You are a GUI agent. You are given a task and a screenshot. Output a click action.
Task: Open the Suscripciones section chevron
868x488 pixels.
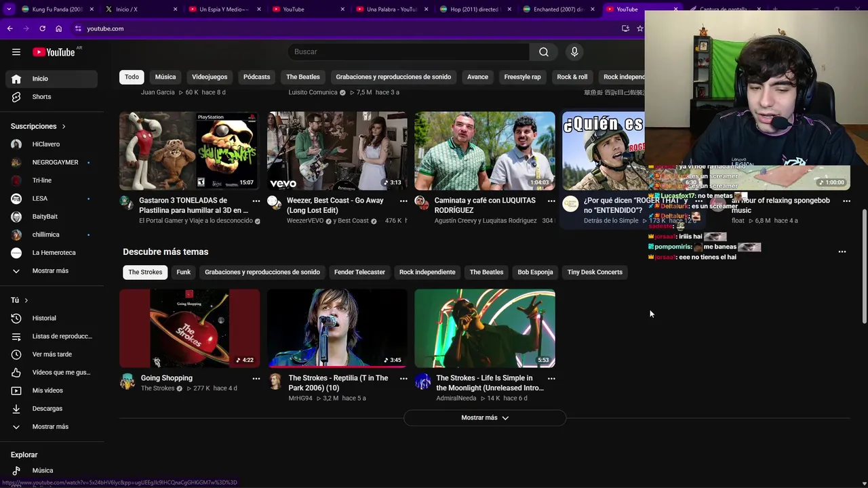[x=64, y=126]
